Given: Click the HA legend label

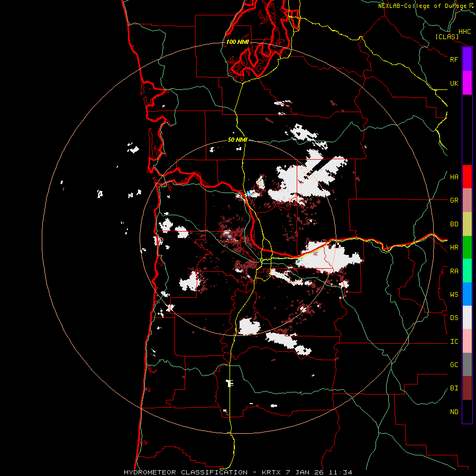Looking at the screenshot, I should coord(454,177).
